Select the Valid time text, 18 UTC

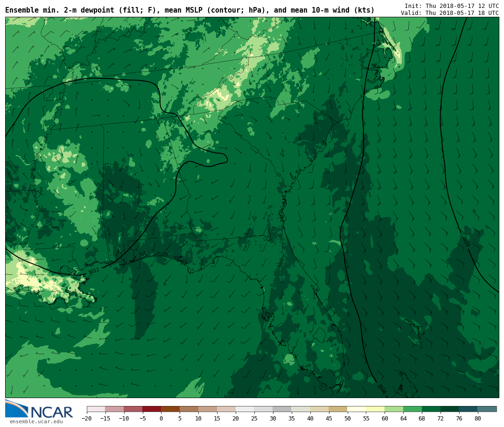[450, 13]
